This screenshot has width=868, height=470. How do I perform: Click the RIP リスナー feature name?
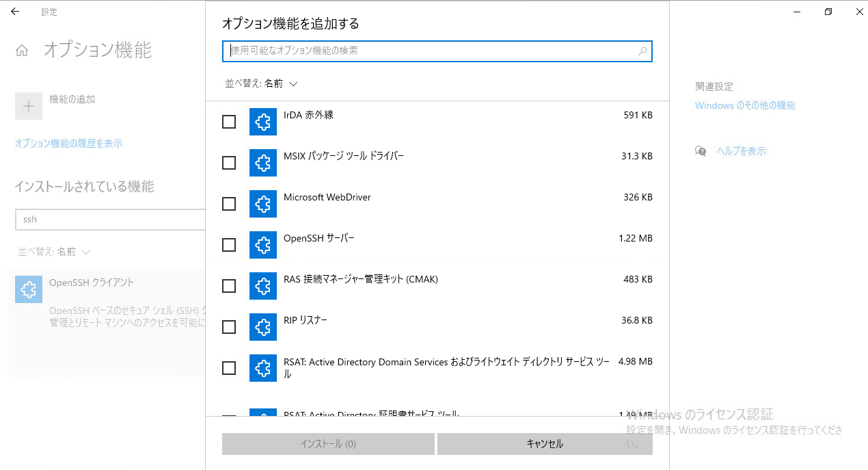(306, 320)
